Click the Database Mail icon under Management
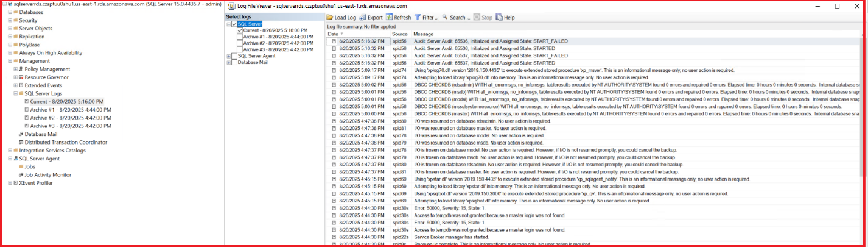The width and height of the screenshot is (868, 247). tap(21, 134)
